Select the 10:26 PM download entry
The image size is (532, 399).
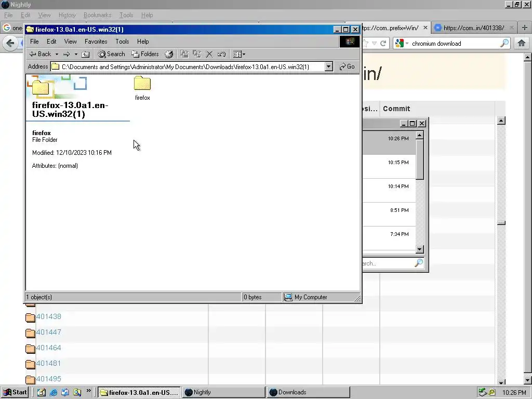pyautogui.click(x=389, y=143)
